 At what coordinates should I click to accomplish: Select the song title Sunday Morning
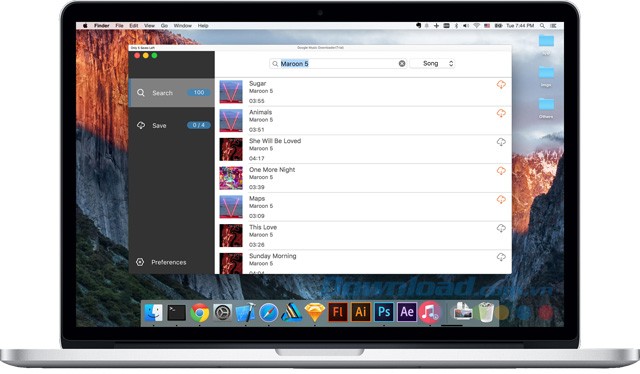[x=273, y=256]
